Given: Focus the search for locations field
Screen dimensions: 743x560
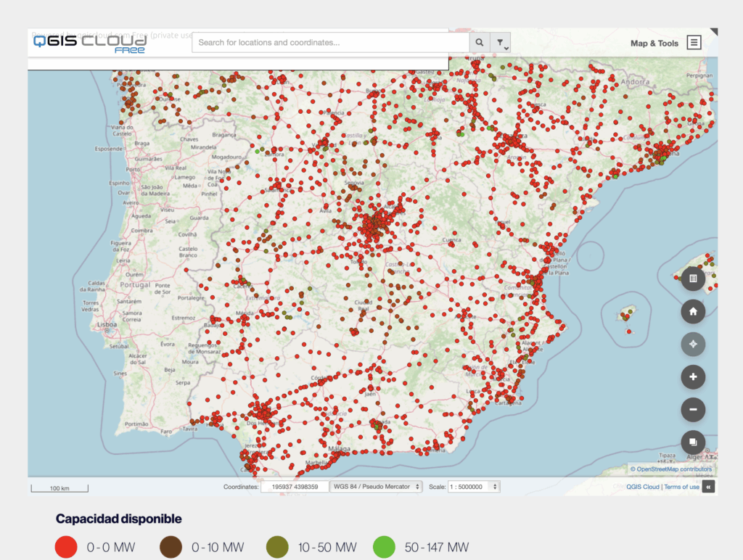Looking at the screenshot, I should pos(331,43).
